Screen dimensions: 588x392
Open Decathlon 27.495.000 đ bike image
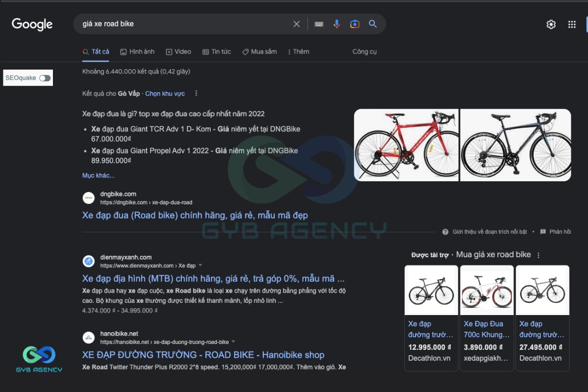(x=542, y=291)
